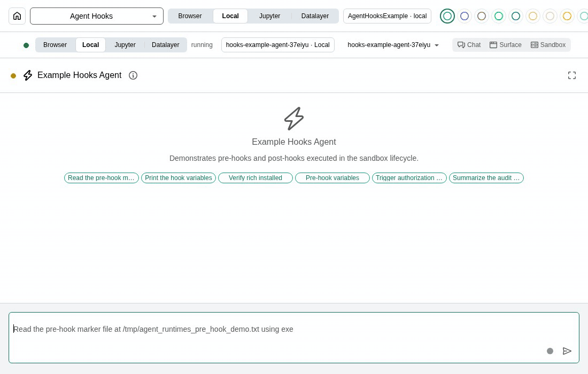Image resolution: width=588 pixels, height=374 pixels.
Task: Click the yellow status dot beside the agent title
Action: [x=13, y=76]
